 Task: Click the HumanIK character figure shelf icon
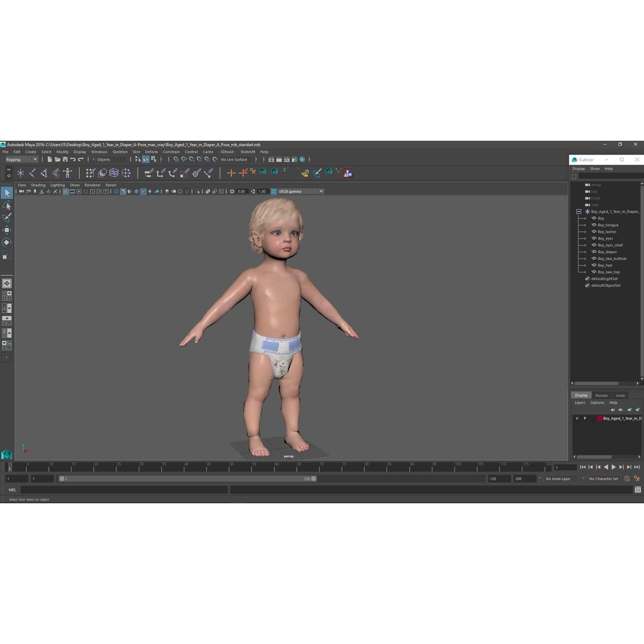(67, 173)
